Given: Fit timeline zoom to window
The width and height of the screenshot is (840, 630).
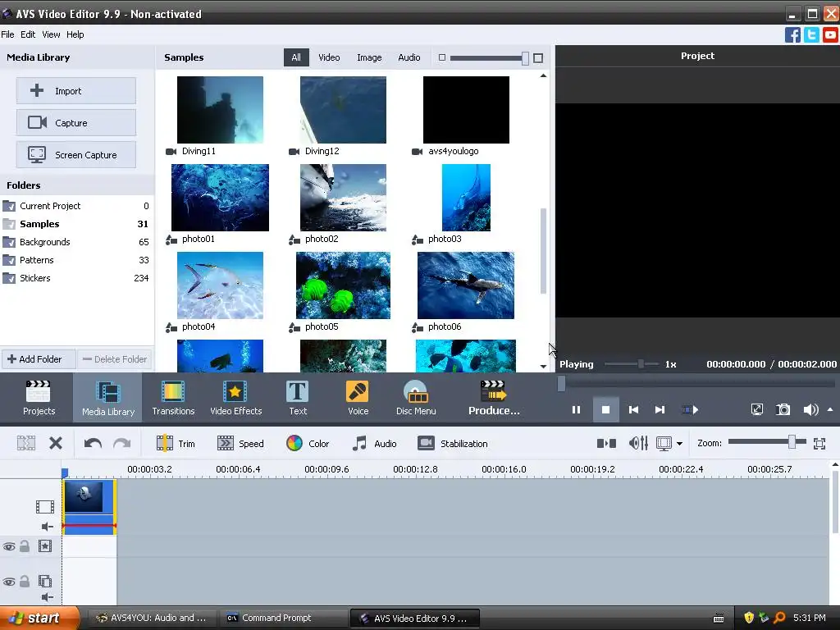Looking at the screenshot, I should coord(819,443).
